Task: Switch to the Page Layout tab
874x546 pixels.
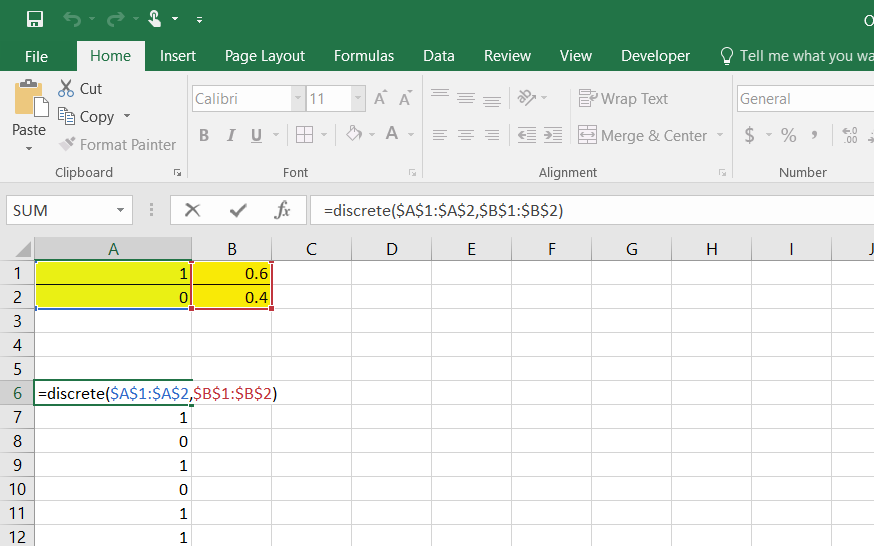Action: [265, 56]
